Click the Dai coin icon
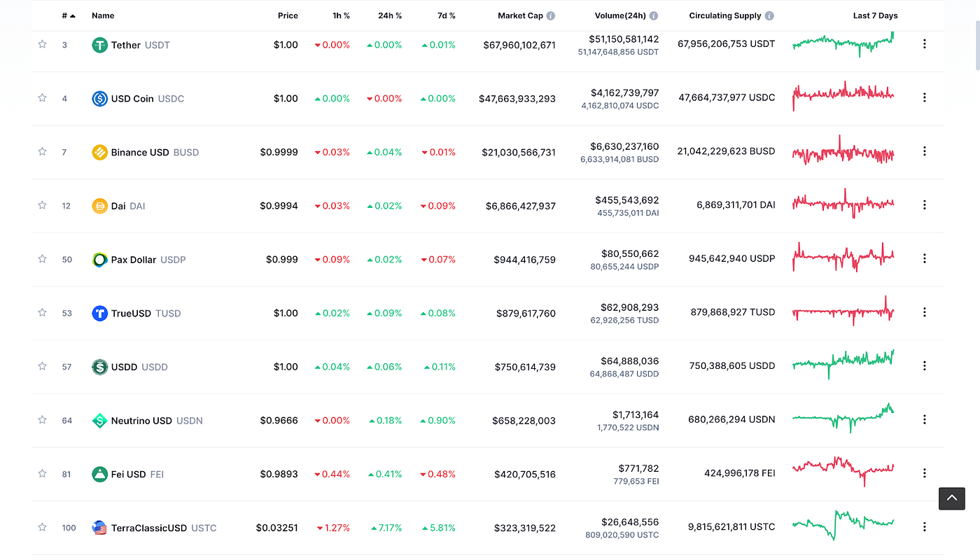 [99, 205]
